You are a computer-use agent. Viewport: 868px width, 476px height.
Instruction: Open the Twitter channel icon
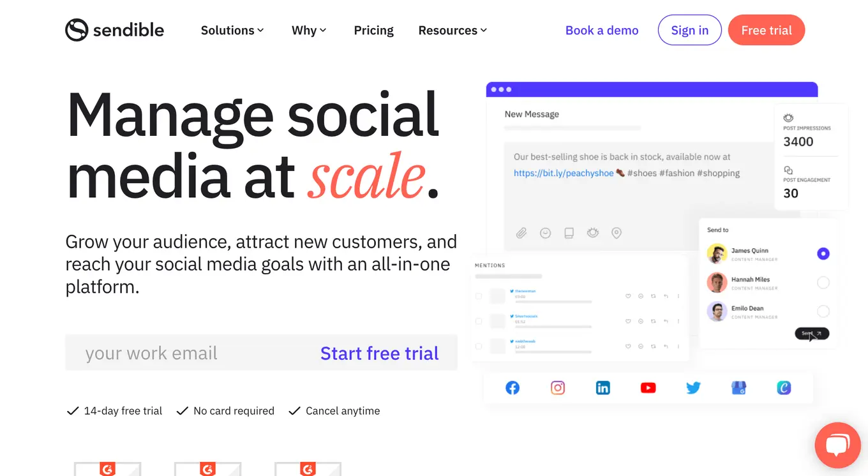tap(693, 387)
